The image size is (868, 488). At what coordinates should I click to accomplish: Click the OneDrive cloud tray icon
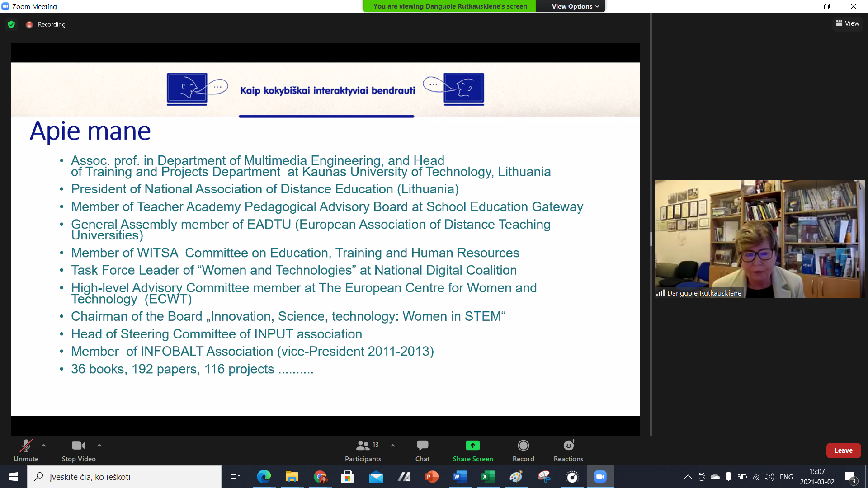coord(715,477)
